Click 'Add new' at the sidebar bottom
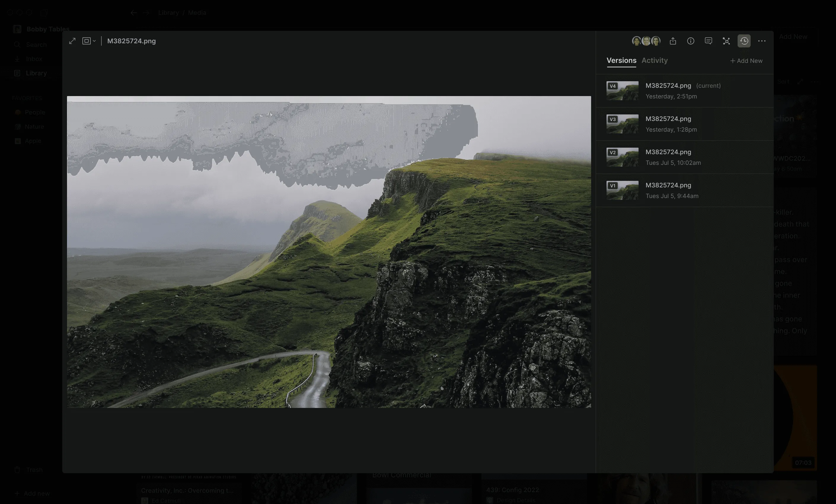The height and width of the screenshot is (504, 836). 32,494
